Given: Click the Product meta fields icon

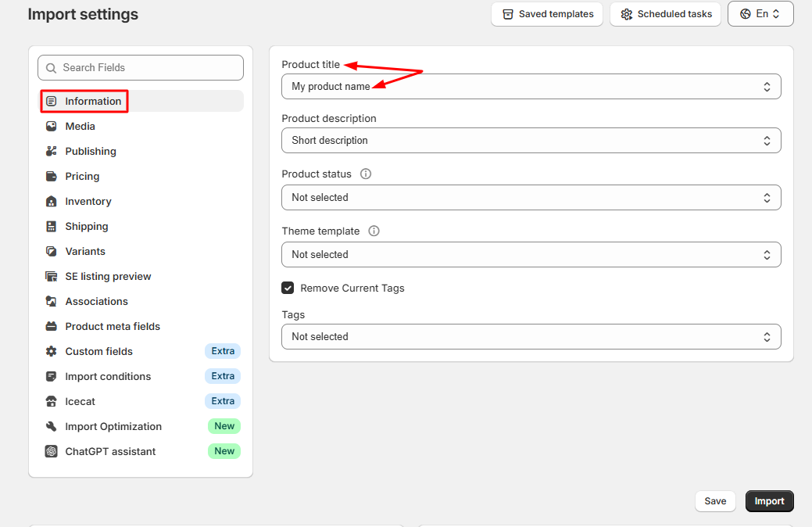Looking at the screenshot, I should click(x=52, y=327).
